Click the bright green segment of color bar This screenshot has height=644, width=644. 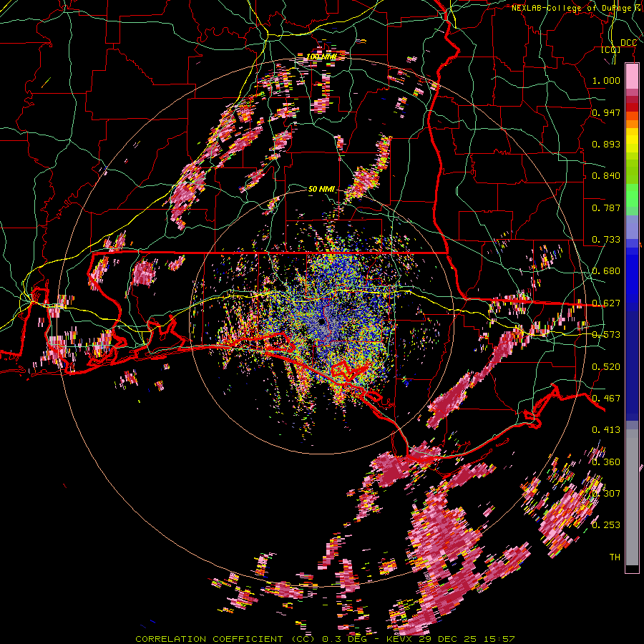(x=632, y=195)
